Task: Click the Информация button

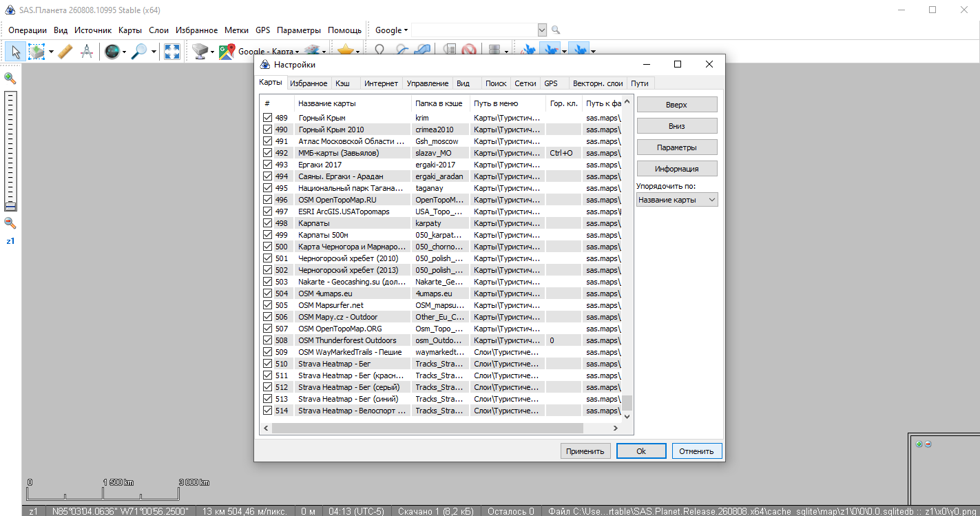Action: [677, 169]
